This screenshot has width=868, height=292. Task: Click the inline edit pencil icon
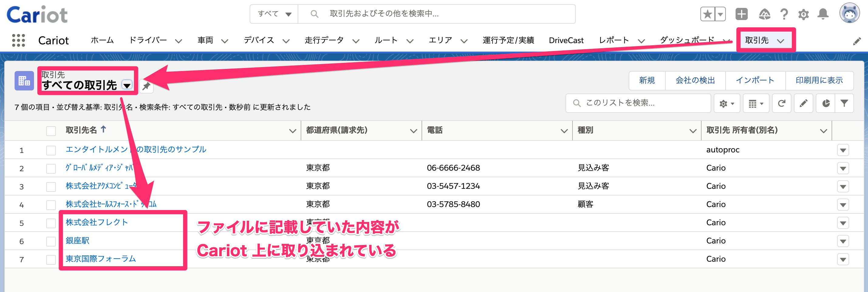[x=803, y=104]
